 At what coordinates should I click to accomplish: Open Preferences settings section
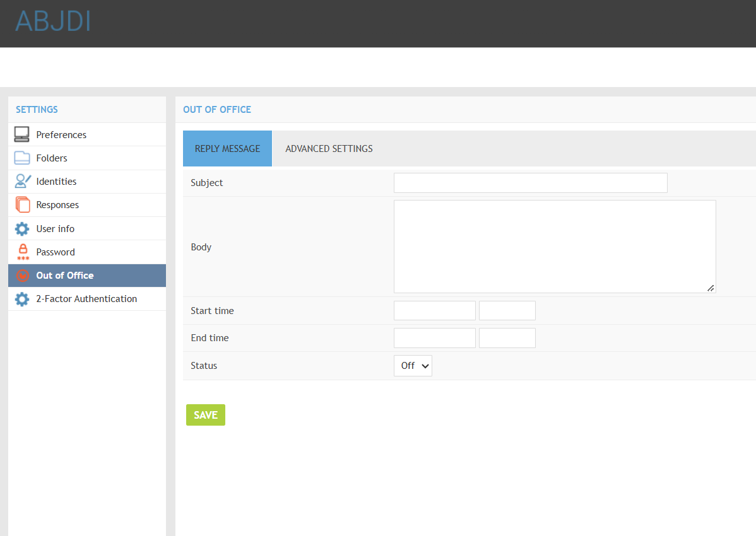87,134
